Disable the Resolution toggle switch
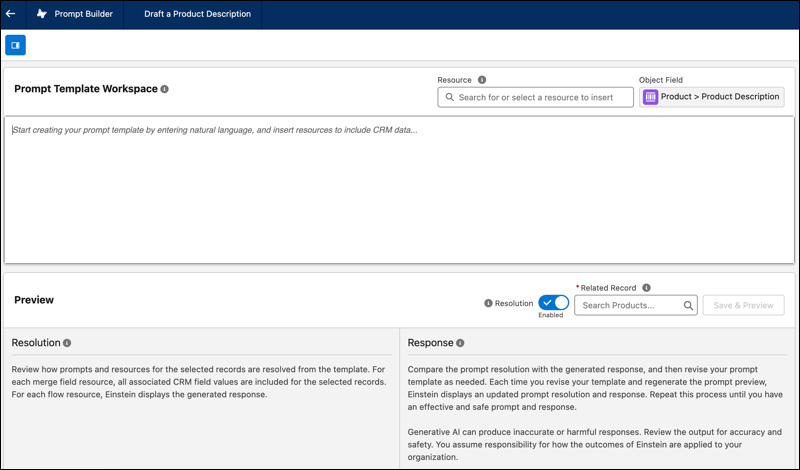 coord(553,303)
